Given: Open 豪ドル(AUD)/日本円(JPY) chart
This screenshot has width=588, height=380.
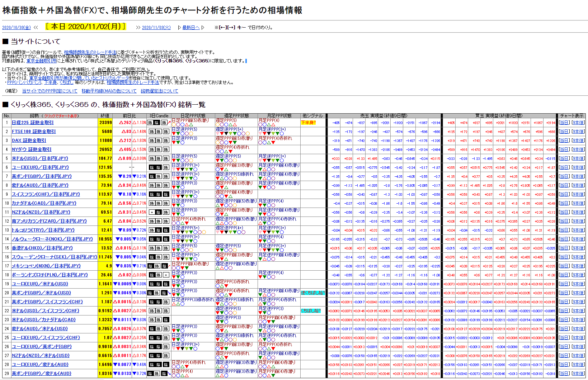Looking at the screenshot, I should (x=40, y=185).
